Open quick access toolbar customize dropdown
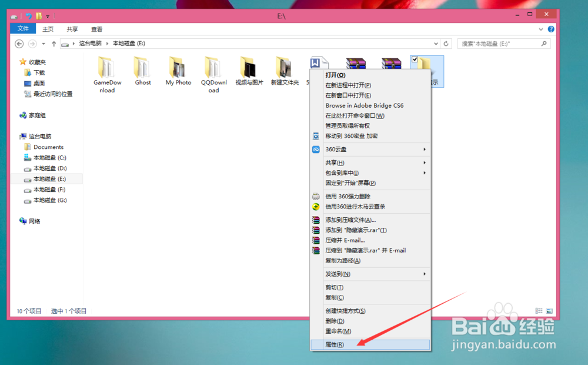588x365 pixels. (x=48, y=16)
